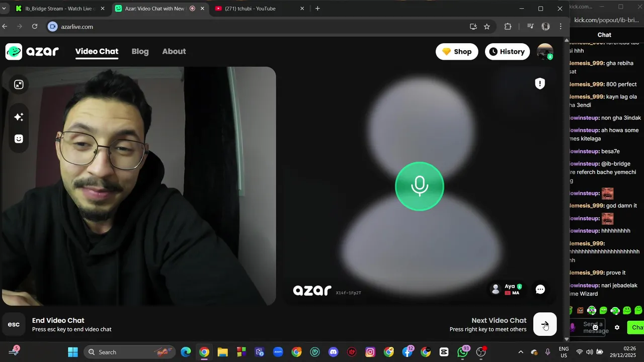The height and width of the screenshot is (362, 644).
Task: Open the smiley face filter option
Action: pyautogui.click(x=19, y=139)
